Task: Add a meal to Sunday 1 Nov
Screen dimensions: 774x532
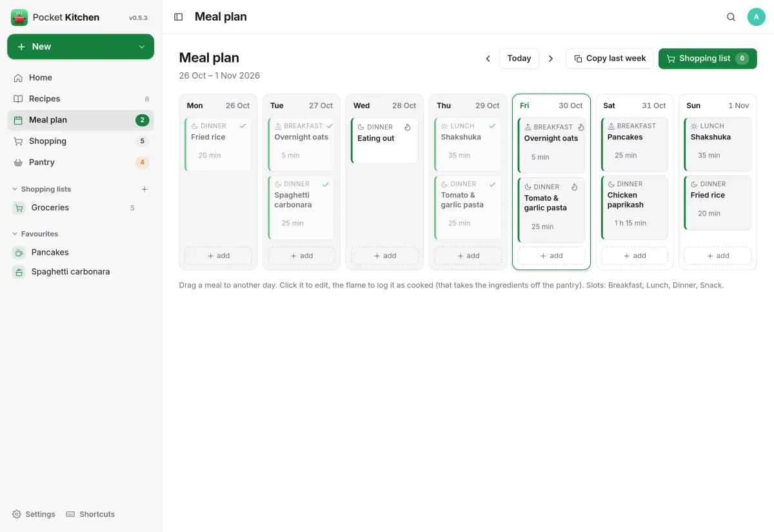Action: [718, 256]
